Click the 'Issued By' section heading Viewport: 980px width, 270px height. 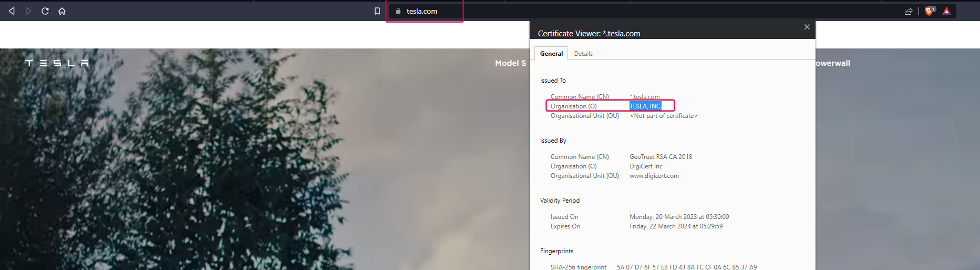553,141
